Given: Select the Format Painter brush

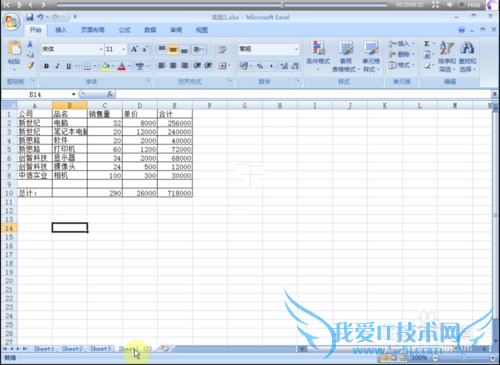Looking at the screenshot, I should click(x=30, y=65).
